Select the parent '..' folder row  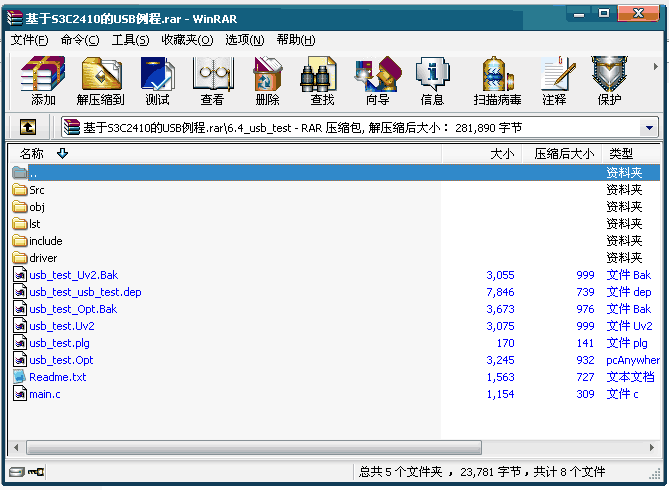[x=335, y=172]
